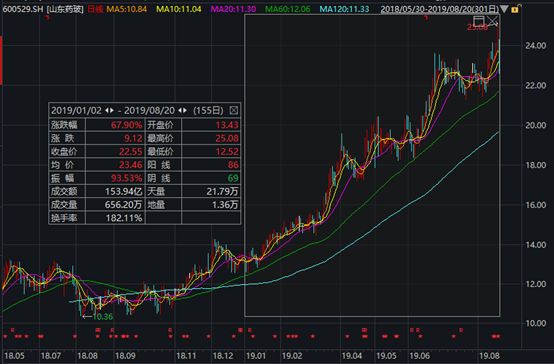Close the interval statistics panel
Viewport: 554px width, 364px height.
pos(234,110)
